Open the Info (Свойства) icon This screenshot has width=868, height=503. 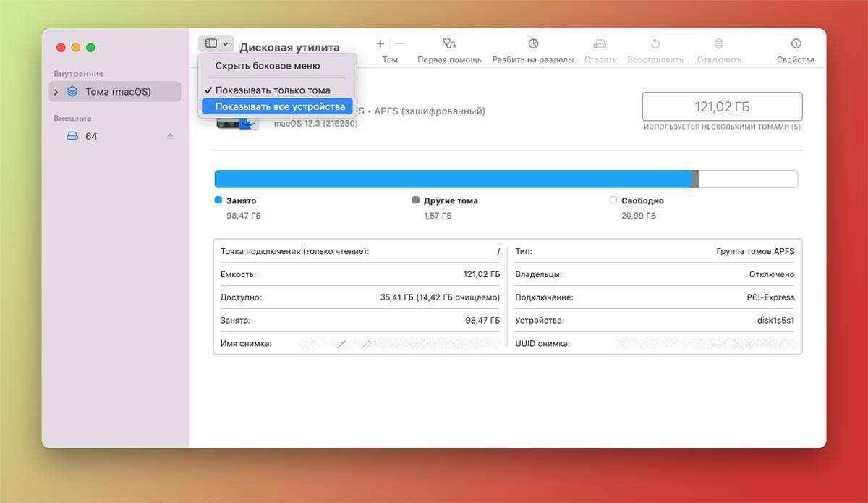pos(796,44)
